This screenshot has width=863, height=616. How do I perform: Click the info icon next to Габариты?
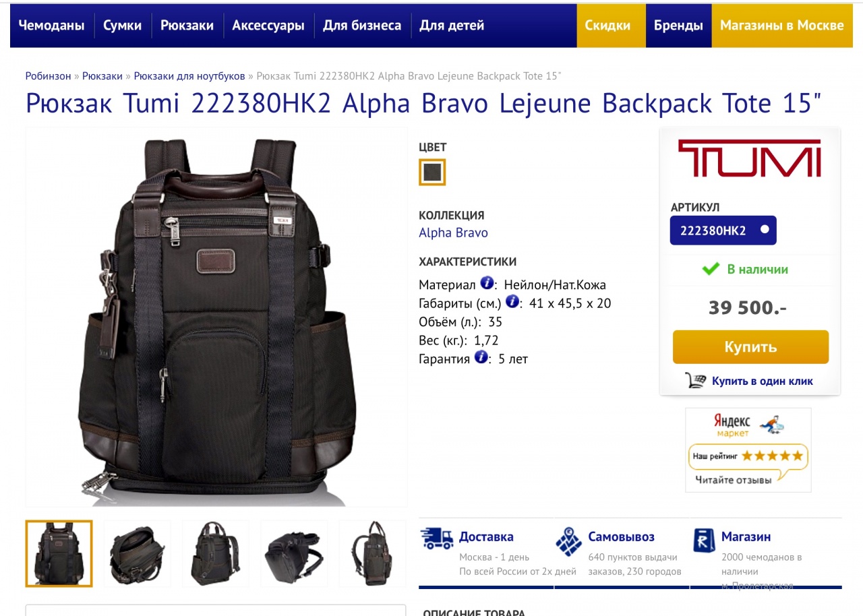tap(512, 301)
